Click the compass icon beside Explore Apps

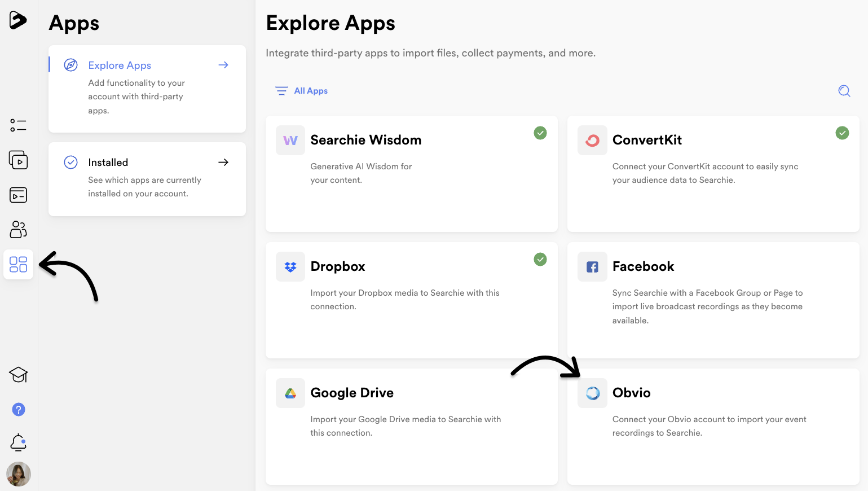tap(71, 65)
